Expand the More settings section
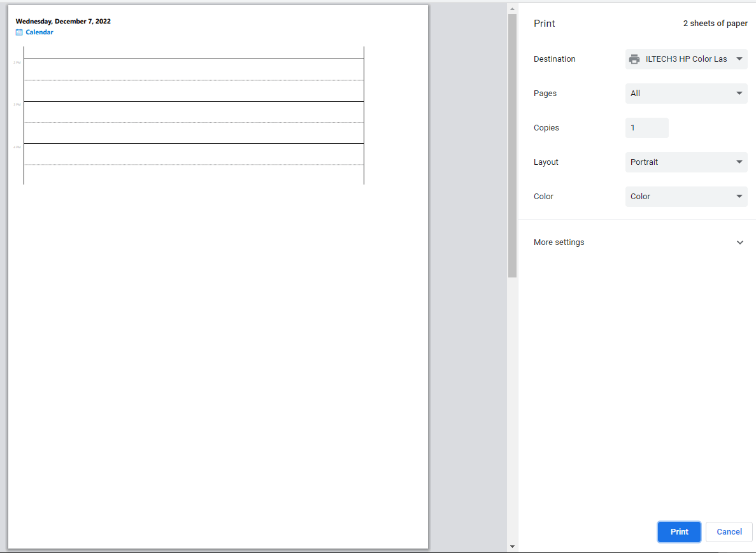Screen dimensions: 756x553 click(639, 242)
